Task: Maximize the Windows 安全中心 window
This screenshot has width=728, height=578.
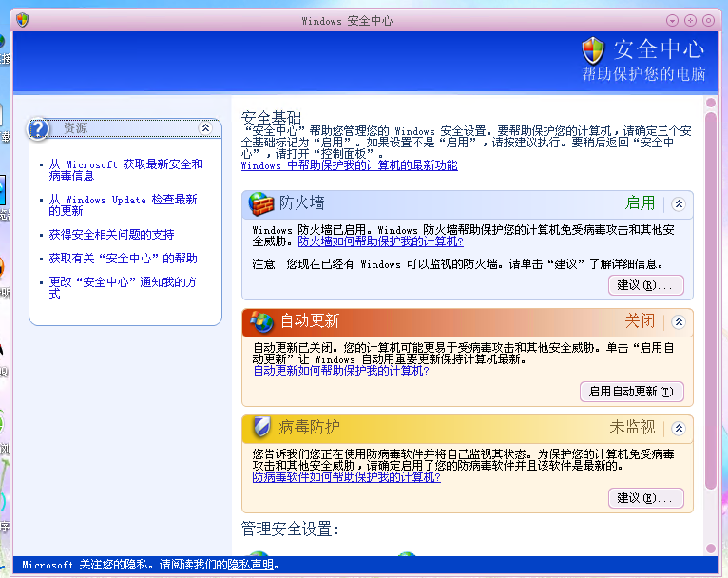Action: point(690,20)
